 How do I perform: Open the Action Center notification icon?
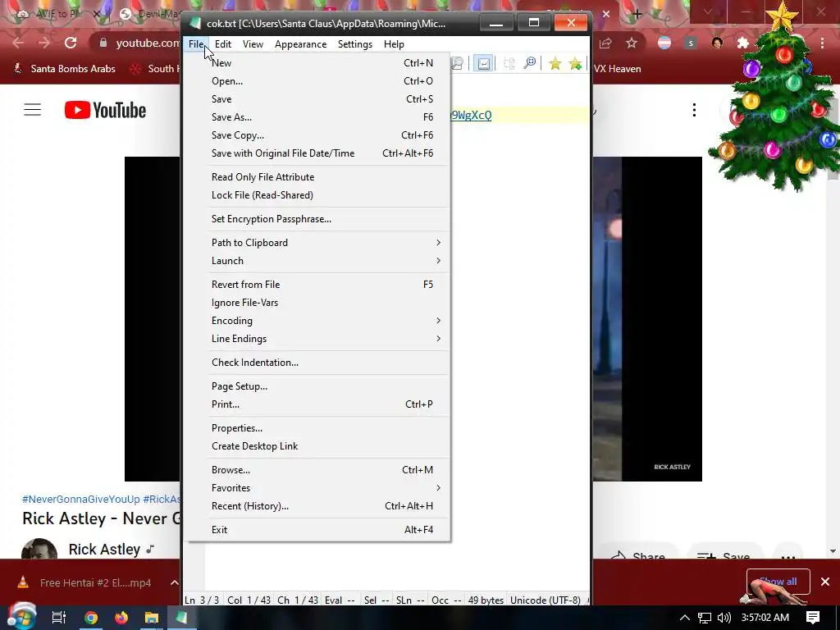pos(813,618)
